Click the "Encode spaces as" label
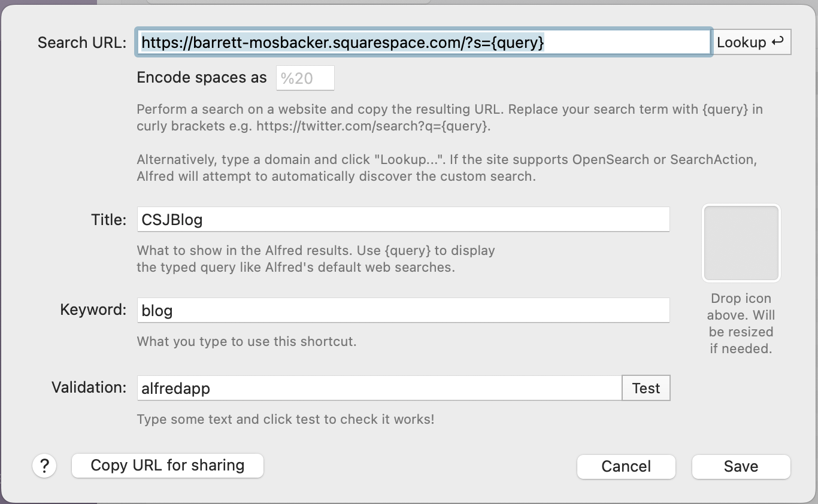The width and height of the screenshot is (818, 504). point(202,78)
